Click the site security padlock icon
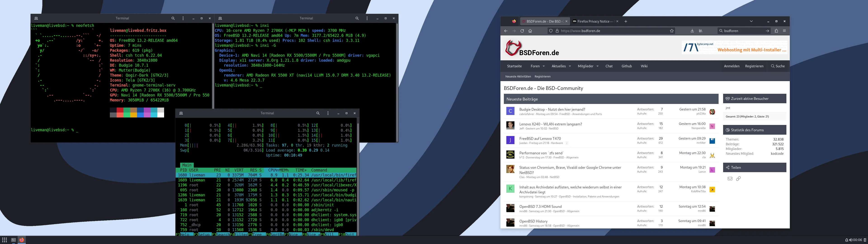Screen dimensions: 868x244 557,31
